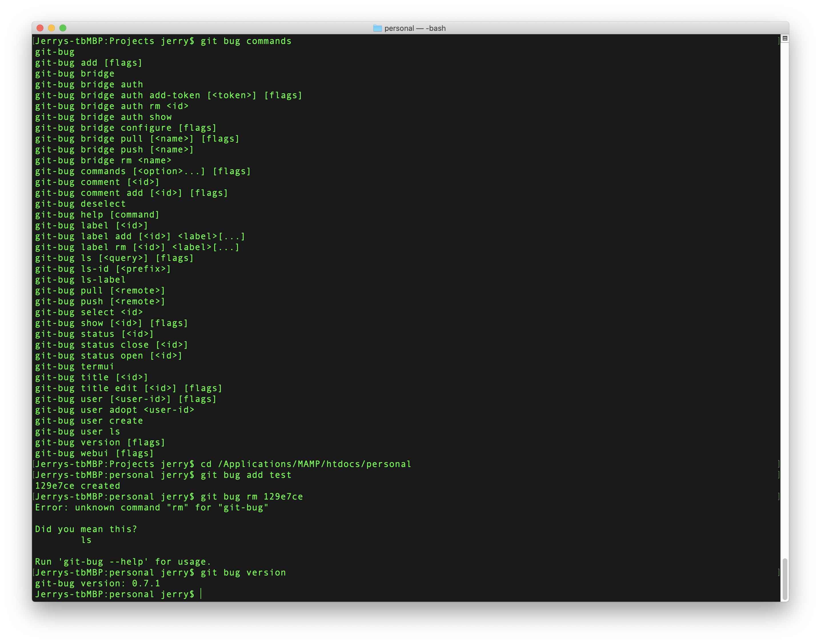Click the 'git-bug deselect' line
The width and height of the screenshot is (821, 644).
click(80, 204)
